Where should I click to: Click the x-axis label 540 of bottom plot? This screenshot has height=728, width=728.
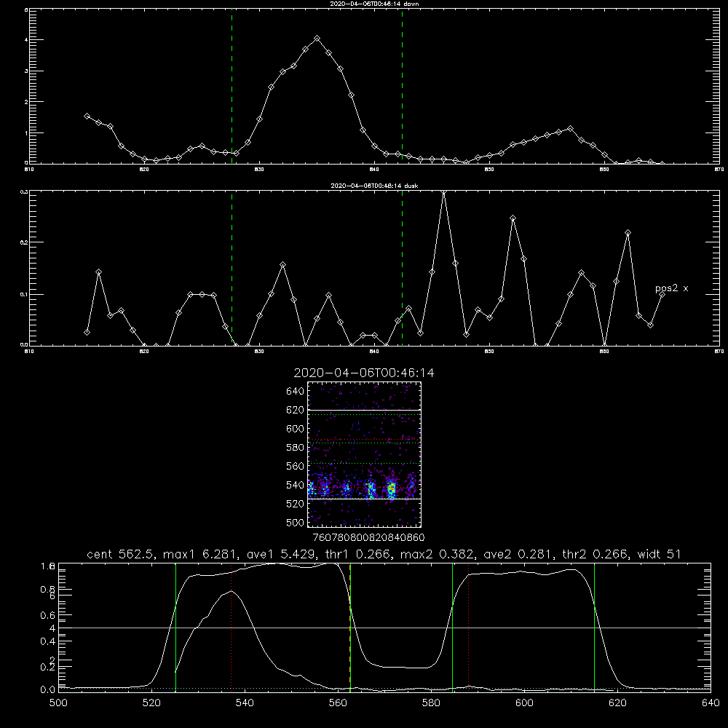pos(245,703)
